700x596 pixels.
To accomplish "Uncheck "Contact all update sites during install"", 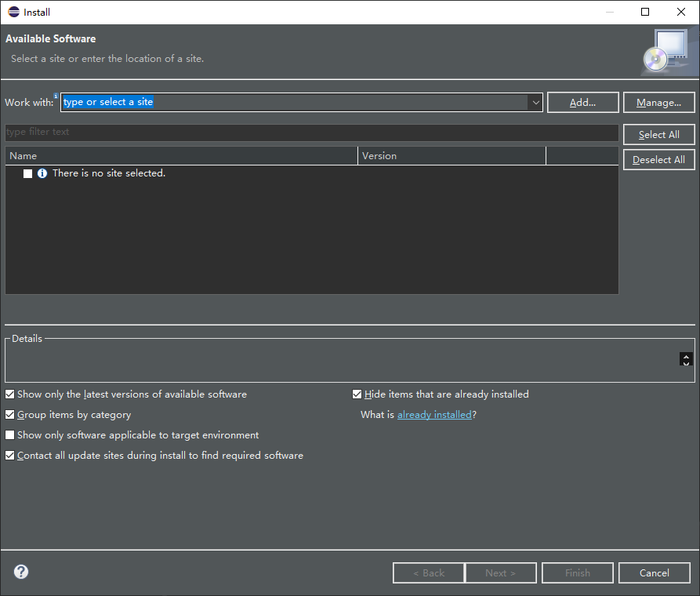I will tap(9, 455).
